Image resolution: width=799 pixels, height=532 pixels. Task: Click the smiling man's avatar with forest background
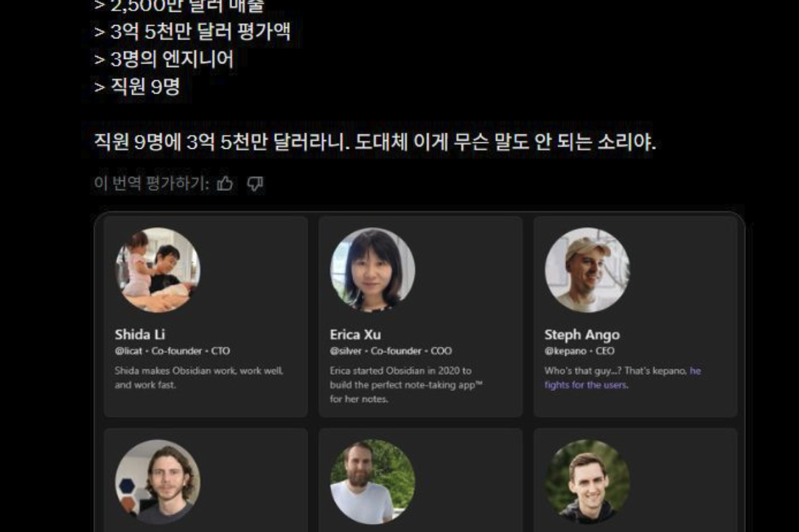click(x=587, y=482)
